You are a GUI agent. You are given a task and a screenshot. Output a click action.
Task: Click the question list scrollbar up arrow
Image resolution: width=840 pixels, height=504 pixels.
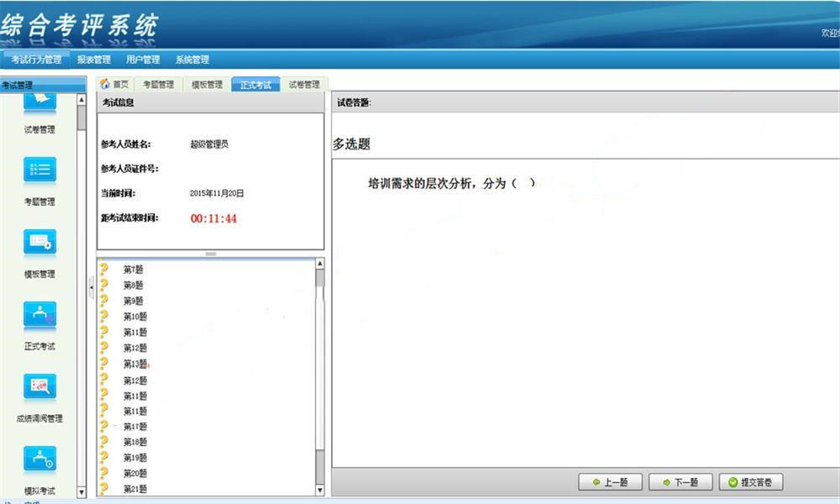320,264
